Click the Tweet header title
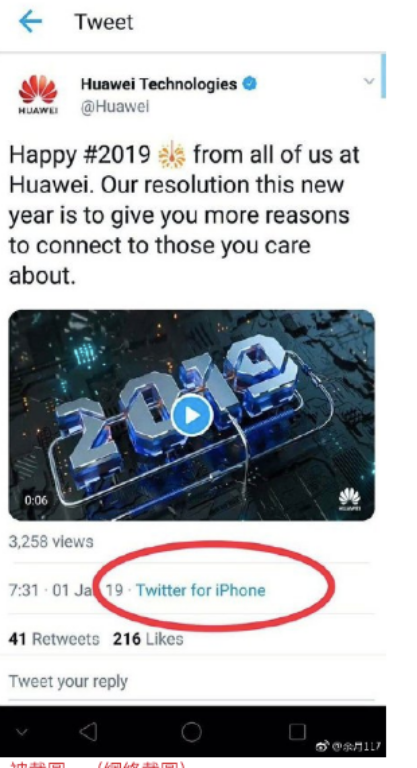 (x=103, y=22)
